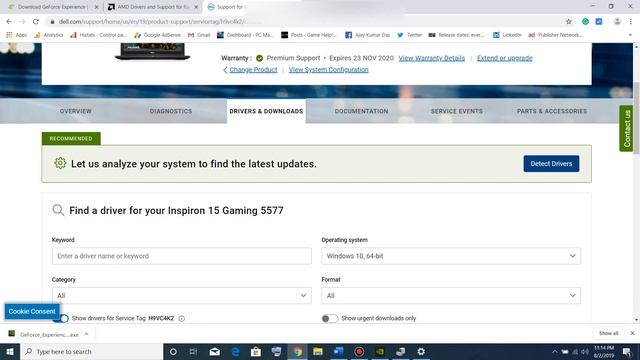
Task: Open the LinkedIn bookmark
Action: (507, 35)
